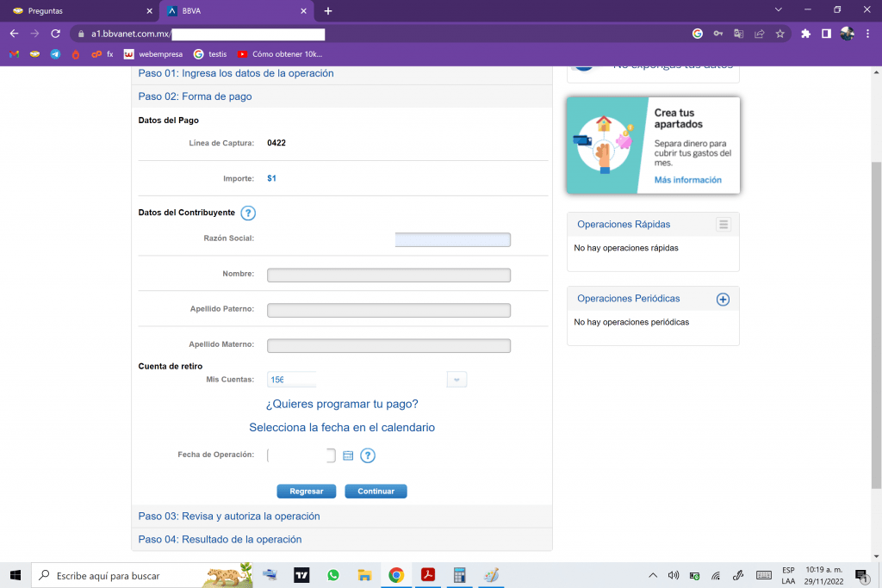Open the Google account icon in address bar

click(698, 34)
